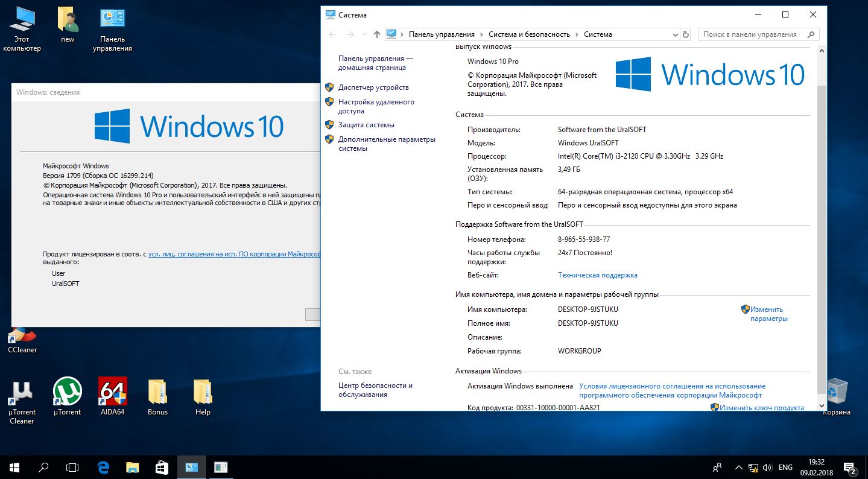868x479 pixels.
Task: Select Система и безопасность breadcrumb
Action: tap(529, 34)
